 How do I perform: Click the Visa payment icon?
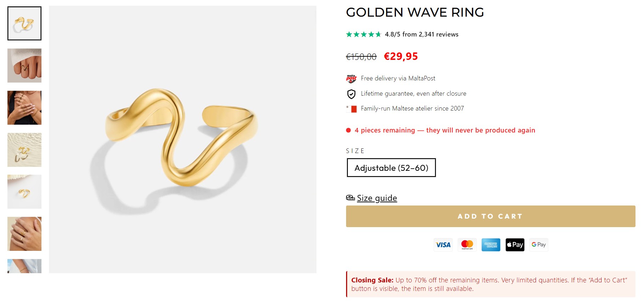(x=443, y=245)
